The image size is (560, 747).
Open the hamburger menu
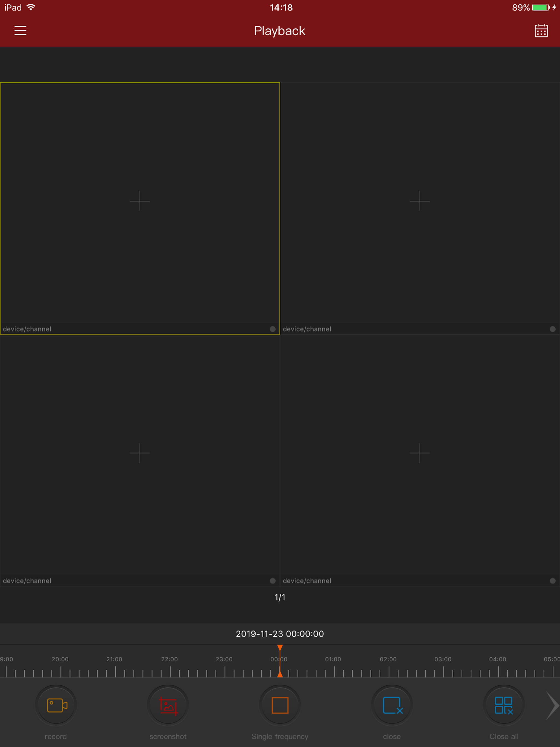click(x=20, y=31)
